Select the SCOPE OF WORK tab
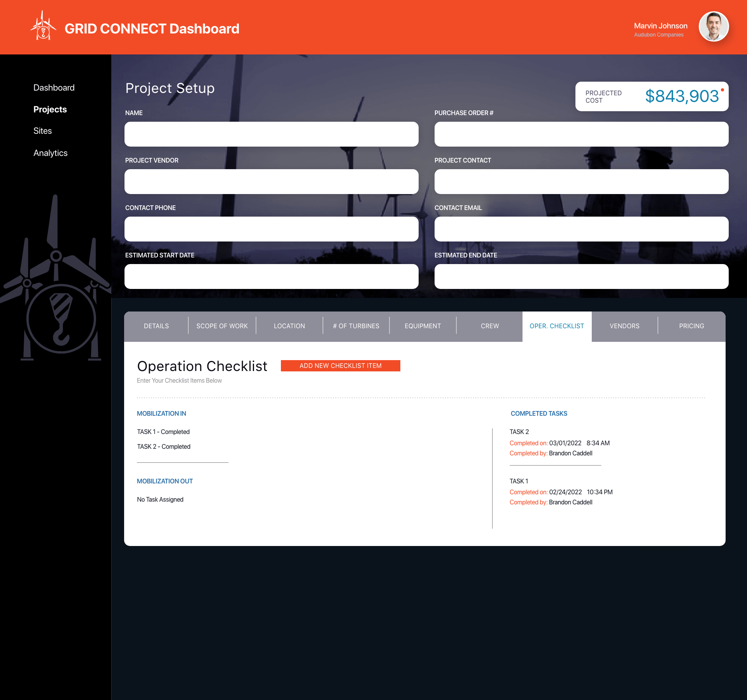The height and width of the screenshot is (700, 747). pyautogui.click(x=223, y=326)
